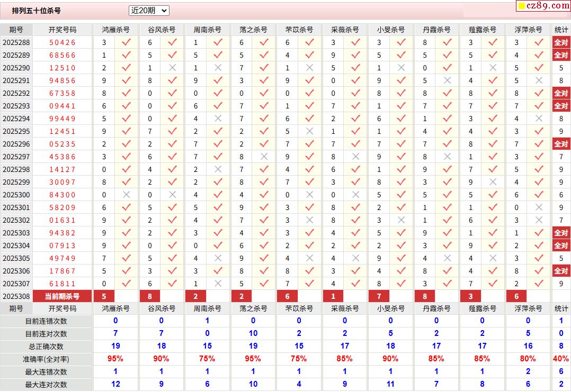571x392 pixels.
Task: Select the top 开奖号码 column header
Action: point(63,30)
